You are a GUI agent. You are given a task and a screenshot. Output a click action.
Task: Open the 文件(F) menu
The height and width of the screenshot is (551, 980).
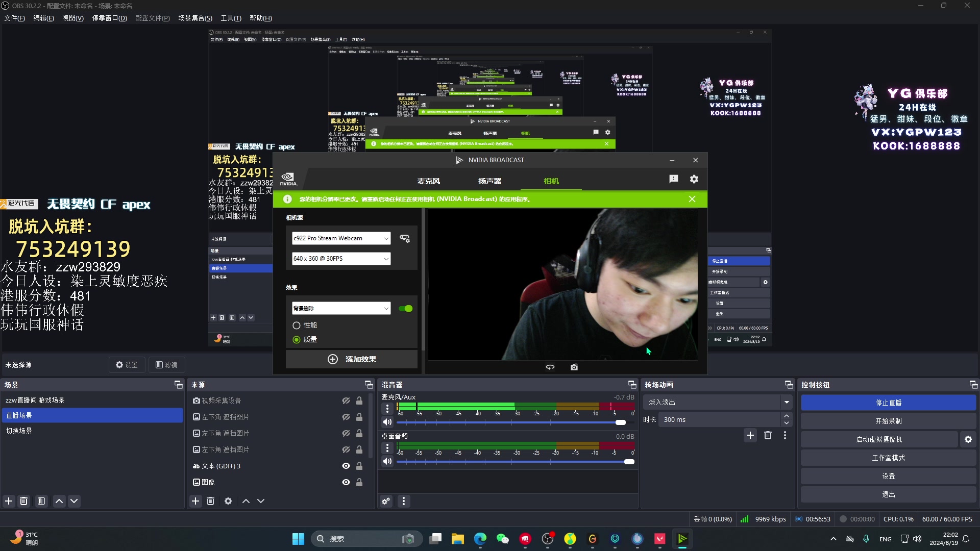coord(14,18)
